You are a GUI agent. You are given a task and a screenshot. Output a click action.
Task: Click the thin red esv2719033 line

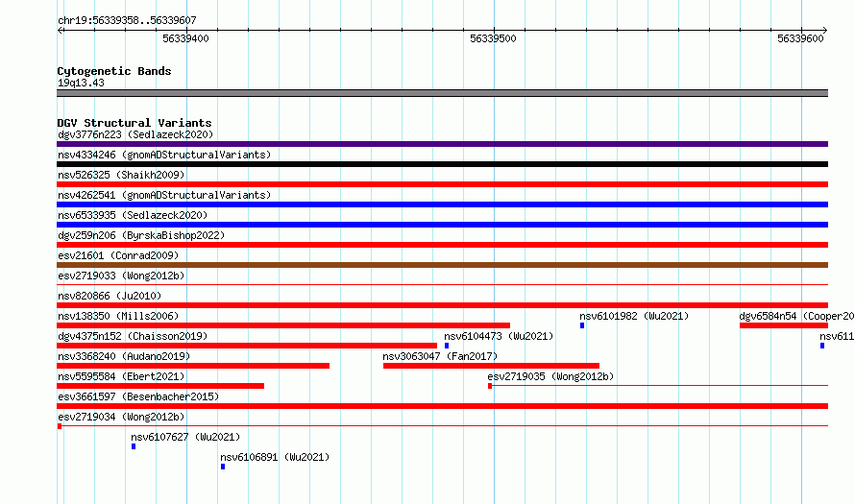click(x=442, y=284)
